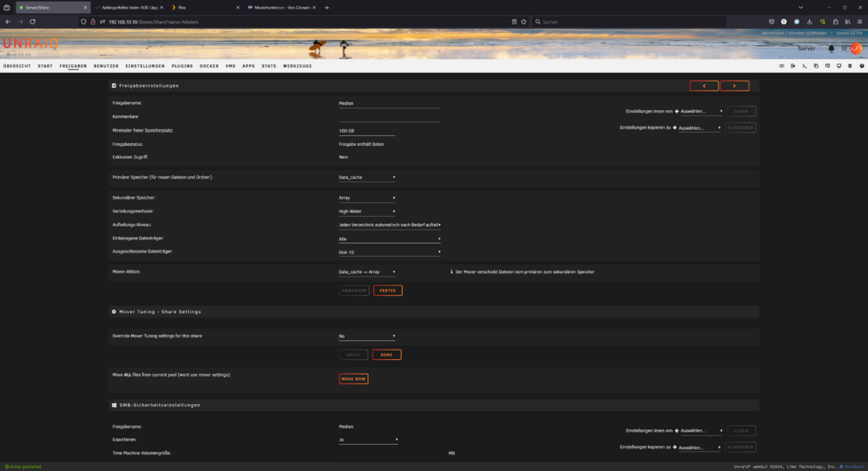Close the Plex browser tab
The height and width of the screenshot is (471, 868).
coord(238,8)
